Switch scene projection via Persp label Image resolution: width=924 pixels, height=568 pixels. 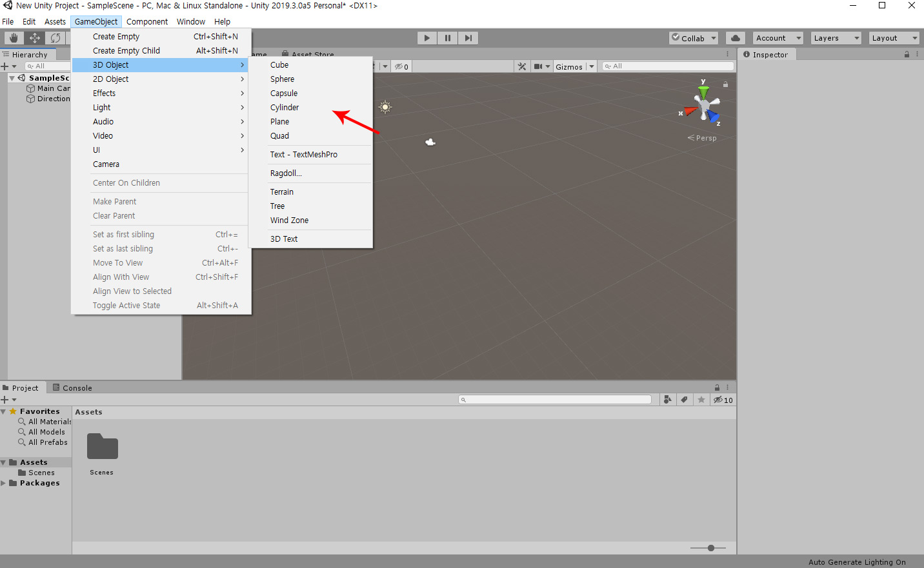pyautogui.click(x=702, y=138)
